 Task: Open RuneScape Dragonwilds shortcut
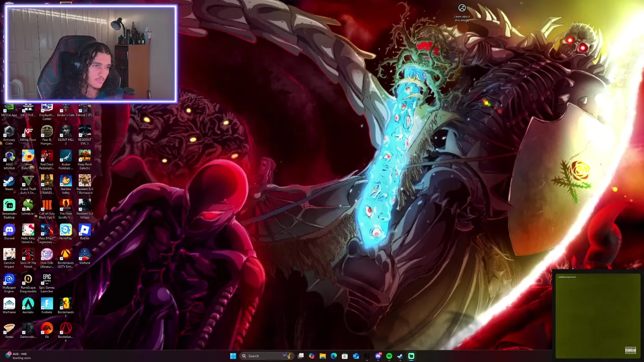[x=28, y=283]
